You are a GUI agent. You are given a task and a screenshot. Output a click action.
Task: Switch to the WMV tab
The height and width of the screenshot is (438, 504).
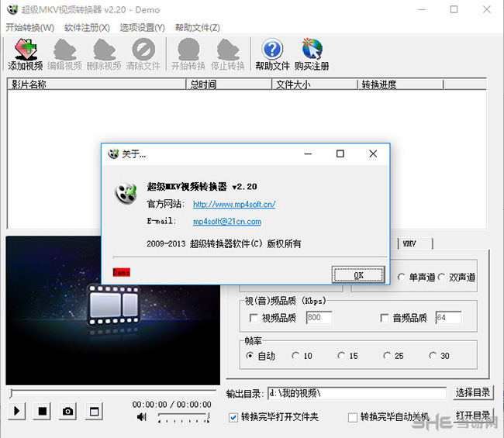(x=416, y=243)
